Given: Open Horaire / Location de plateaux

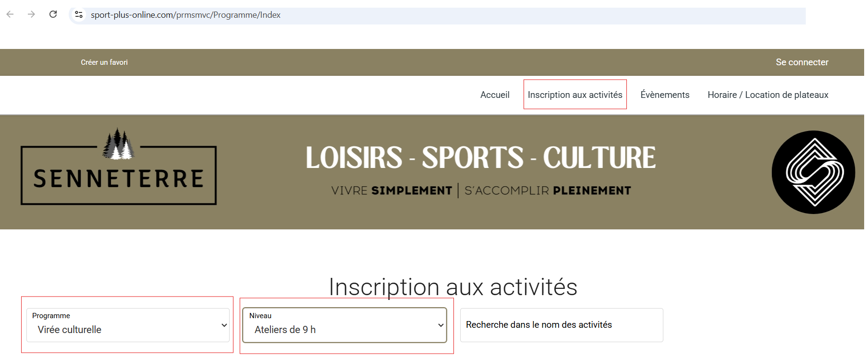Looking at the screenshot, I should [768, 95].
